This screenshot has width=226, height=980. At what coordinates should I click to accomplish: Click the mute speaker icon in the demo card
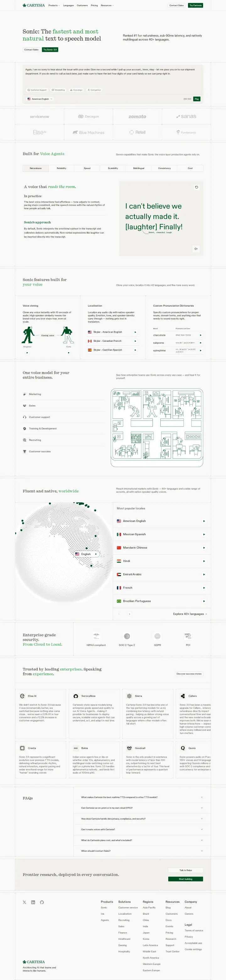click(196, 249)
